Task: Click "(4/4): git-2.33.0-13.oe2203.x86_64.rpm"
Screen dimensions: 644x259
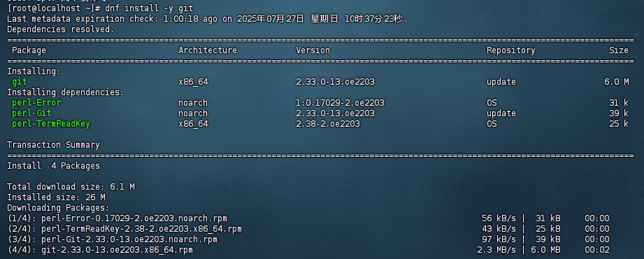Action: pyautogui.click(x=100, y=249)
